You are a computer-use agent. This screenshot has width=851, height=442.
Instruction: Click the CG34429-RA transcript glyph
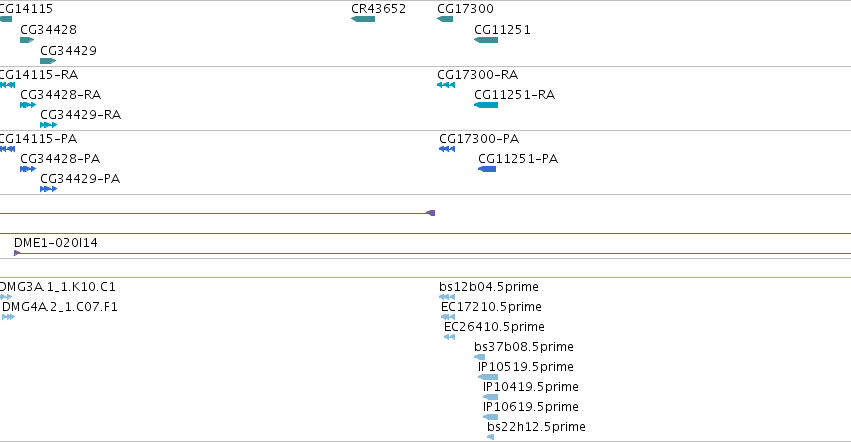49,125
